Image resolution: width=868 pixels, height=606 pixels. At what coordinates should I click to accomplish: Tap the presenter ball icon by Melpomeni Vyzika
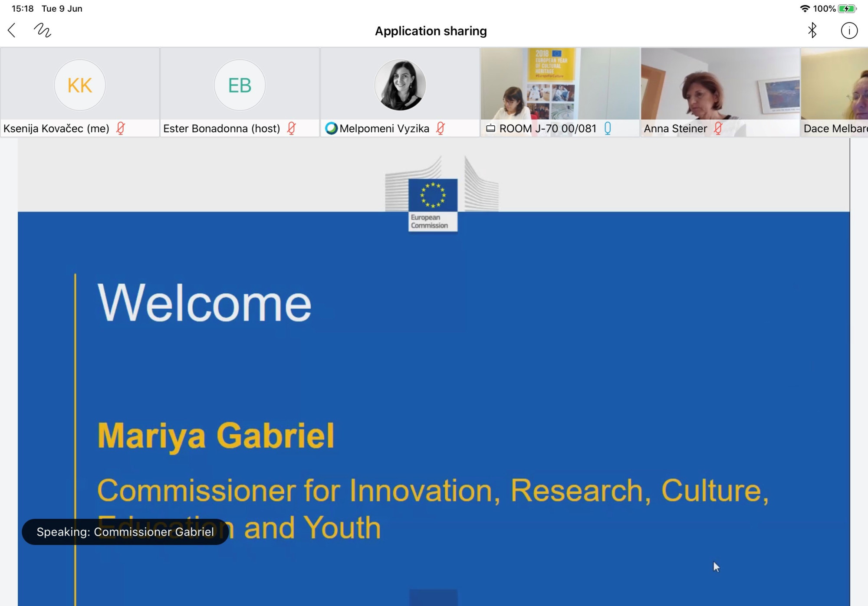coord(331,128)
